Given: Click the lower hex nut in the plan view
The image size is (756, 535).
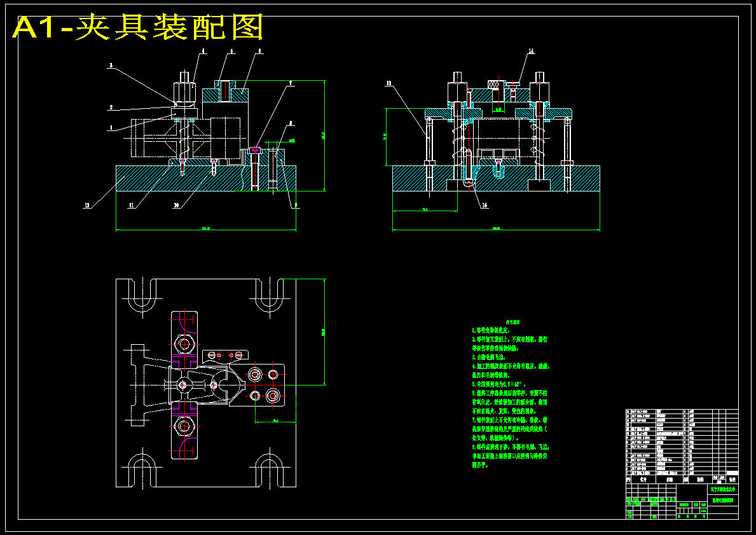Looking at the screenshot, I should pyautogui.click(x=184, y=426).
